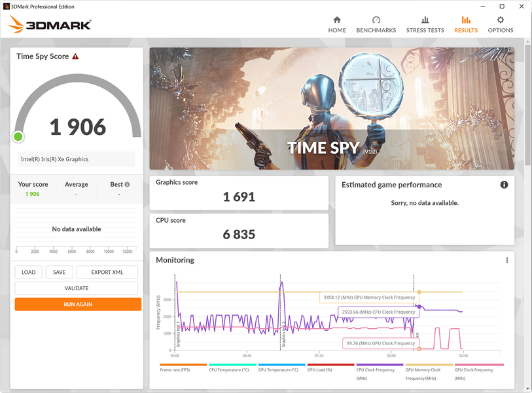Toggle the GPU Temperature legend series
Viewport: 532px width, 393px height.
tap(281, 368)
